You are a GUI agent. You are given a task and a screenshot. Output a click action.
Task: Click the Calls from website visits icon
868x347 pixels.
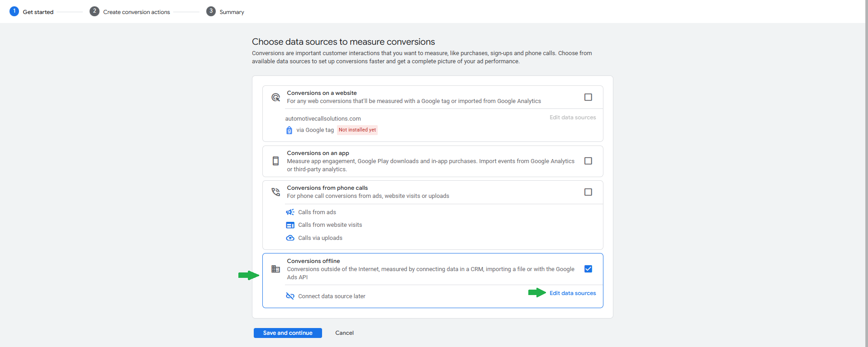click(x=290, y=225)
